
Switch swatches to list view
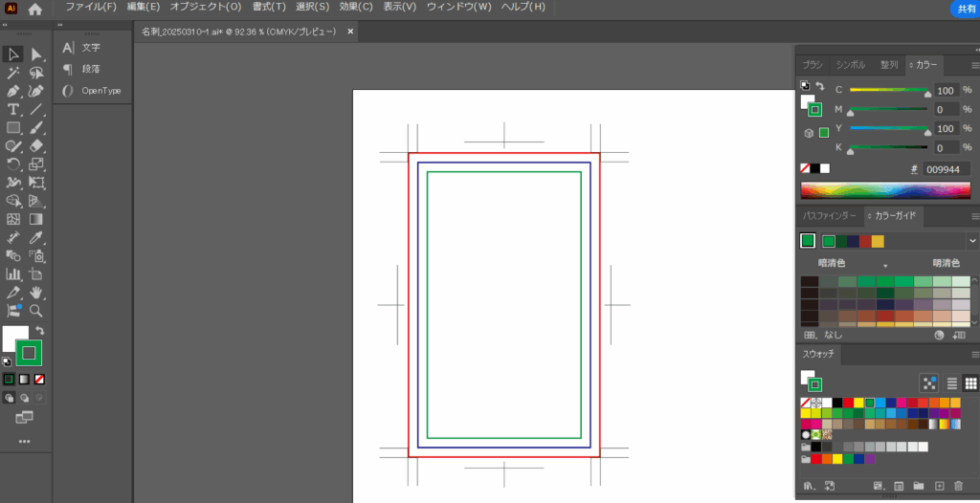coord(952,383)
